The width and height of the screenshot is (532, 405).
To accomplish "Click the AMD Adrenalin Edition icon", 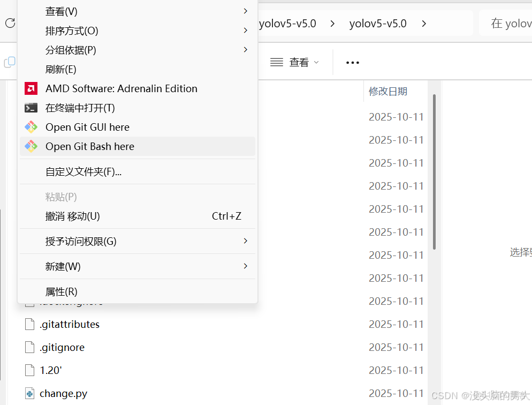I will [31, 88].
